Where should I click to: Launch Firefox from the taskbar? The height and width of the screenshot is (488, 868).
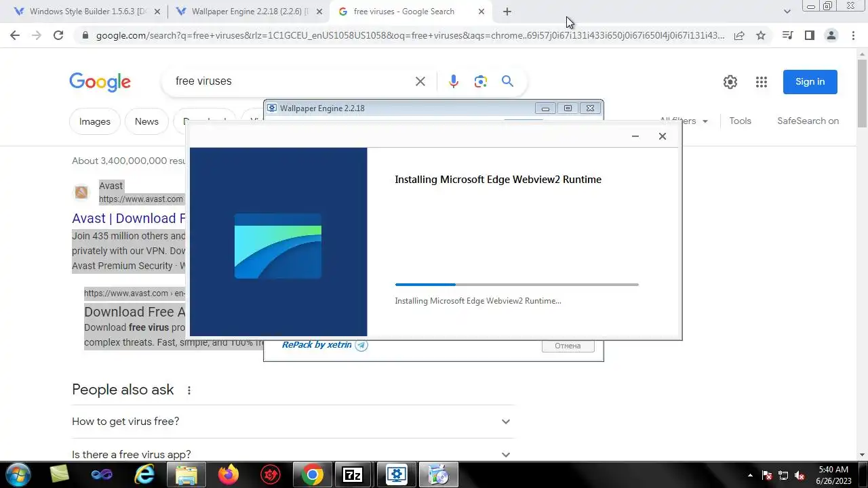[229, 475]
